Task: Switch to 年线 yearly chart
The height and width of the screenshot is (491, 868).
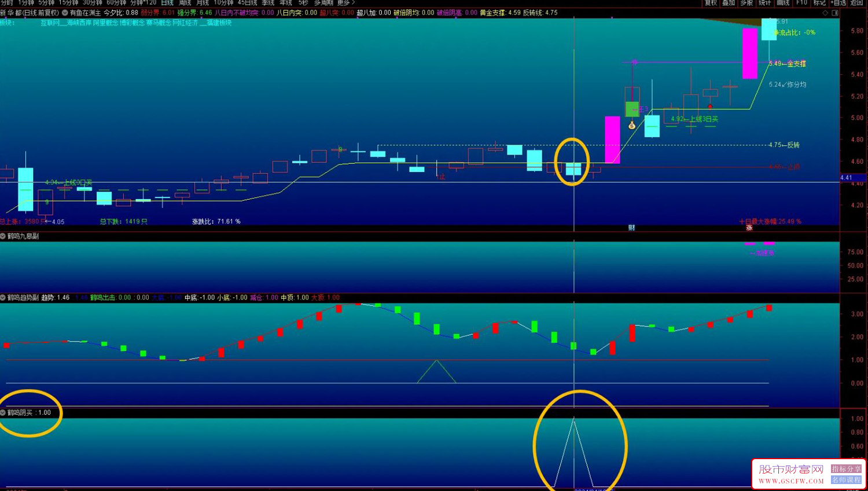Action: pos(286,3)
